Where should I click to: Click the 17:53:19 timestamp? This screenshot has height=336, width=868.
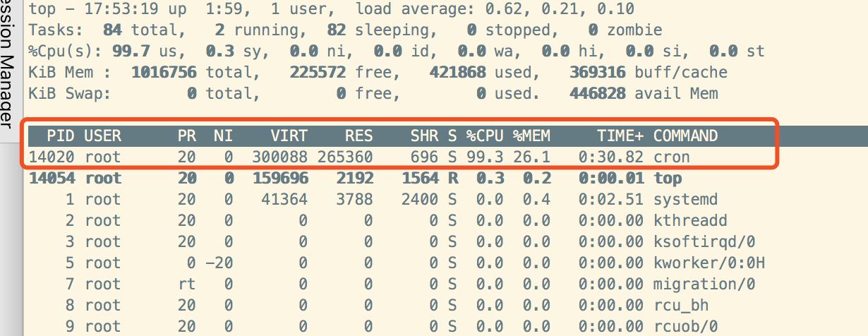point(121,10)
